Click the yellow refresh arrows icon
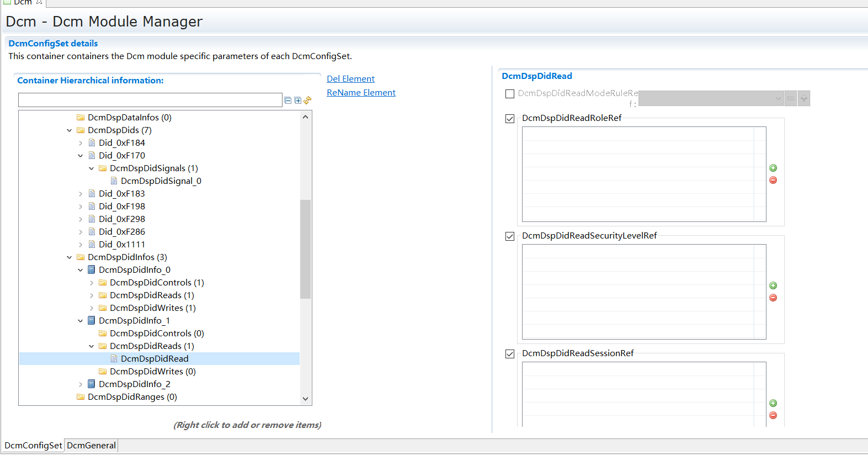The width and height of the screenshot is (868, 455). (307, 100)
